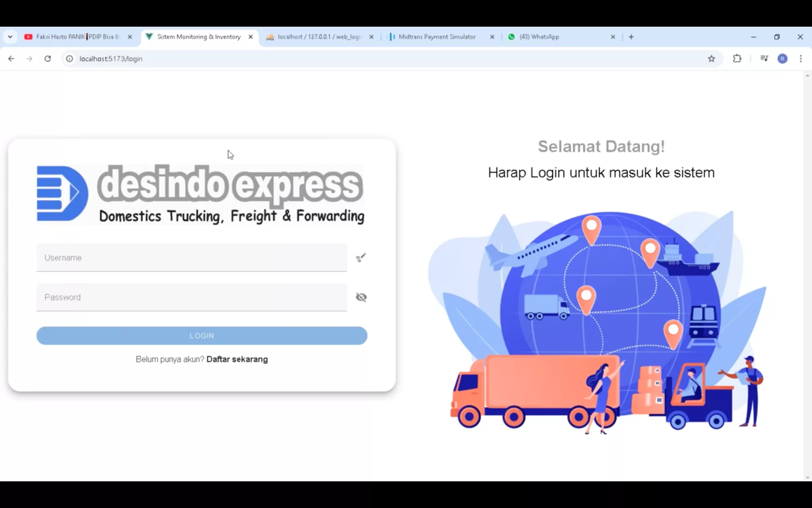Focus the Password input field
Screen dimensions: 812x508
click(x=192, y=297)
